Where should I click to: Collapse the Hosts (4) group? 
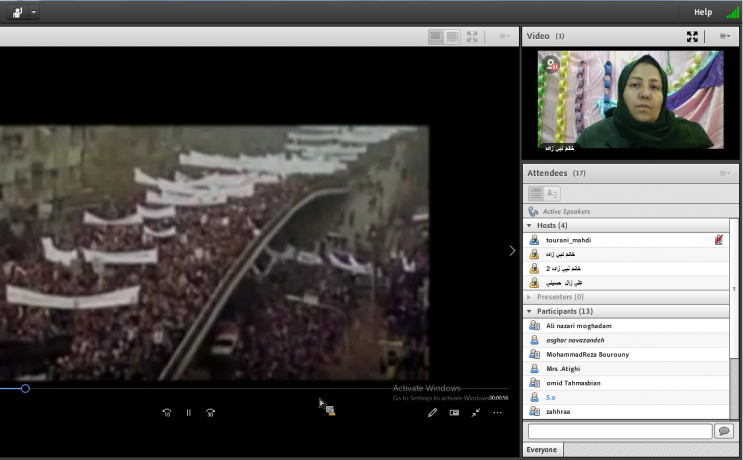pos(530,225)
